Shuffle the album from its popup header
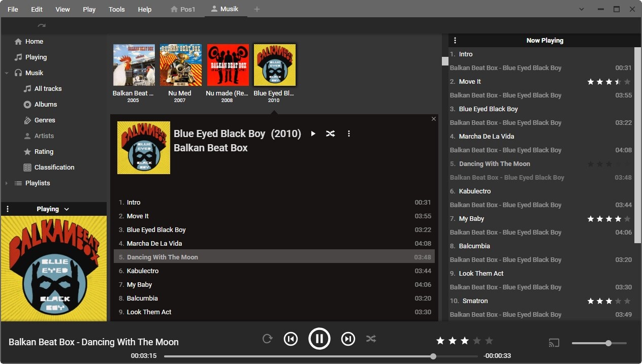This screenshot has height=364, width=642. [x=330, y=134]
